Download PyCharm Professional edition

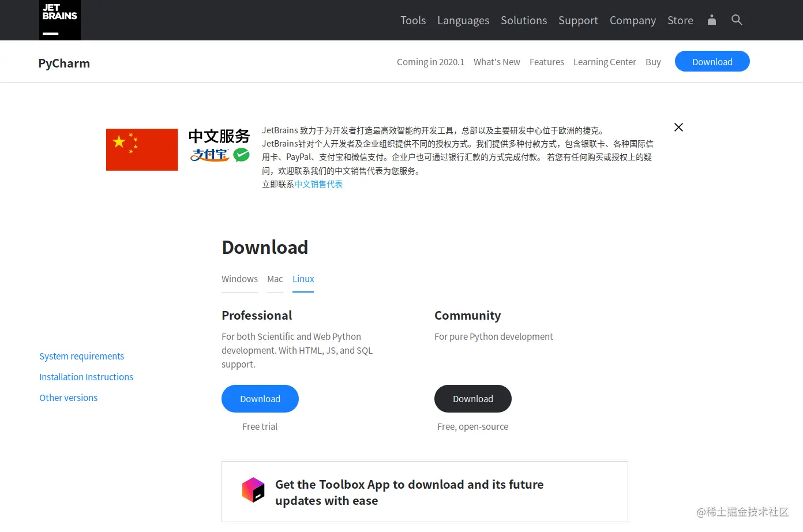(x=260, y=398)
